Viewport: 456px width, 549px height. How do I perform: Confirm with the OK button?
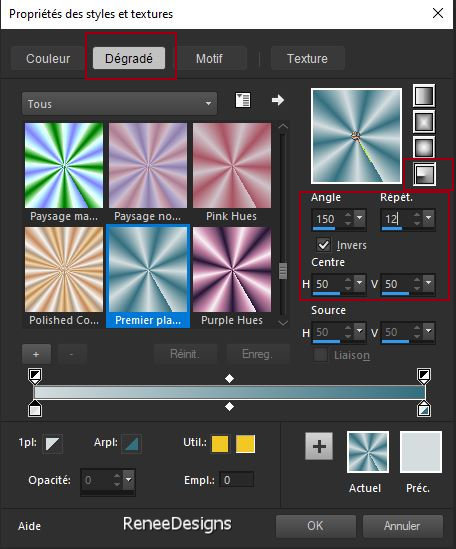coord(316,526)
